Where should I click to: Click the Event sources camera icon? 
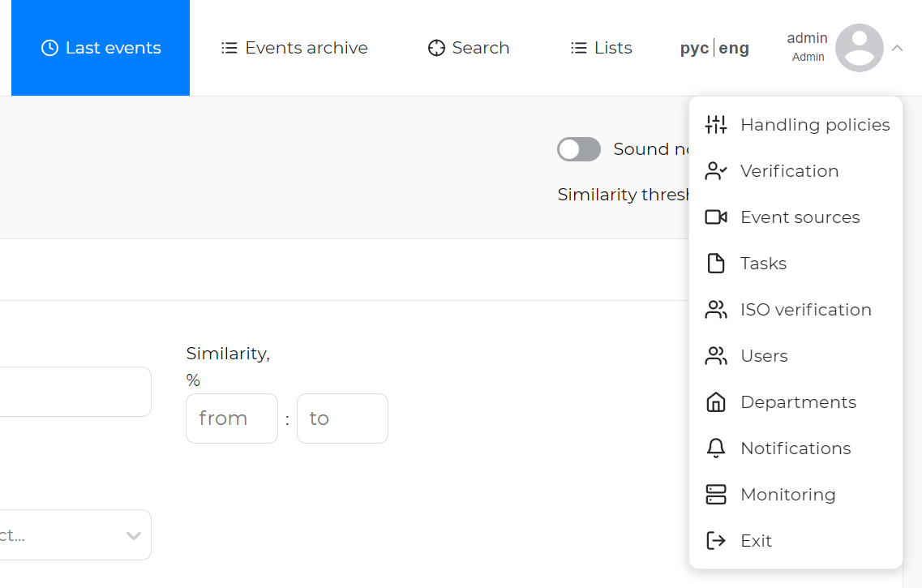[716, 217]
